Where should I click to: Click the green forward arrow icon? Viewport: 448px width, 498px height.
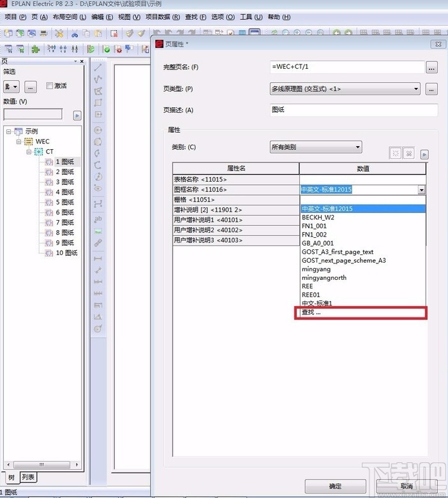point(348,33)
